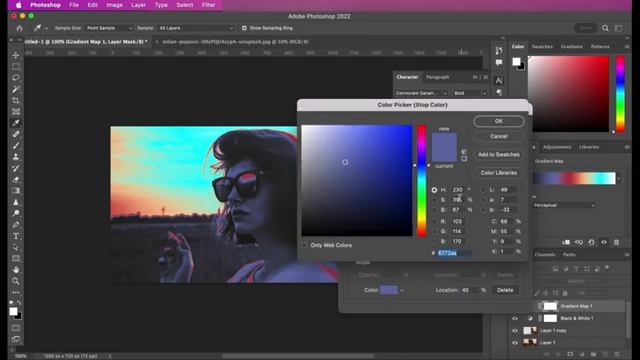The image size is (640, 360).
Task: Hide the Black & White 1 layer
Action: pos(515,318)
